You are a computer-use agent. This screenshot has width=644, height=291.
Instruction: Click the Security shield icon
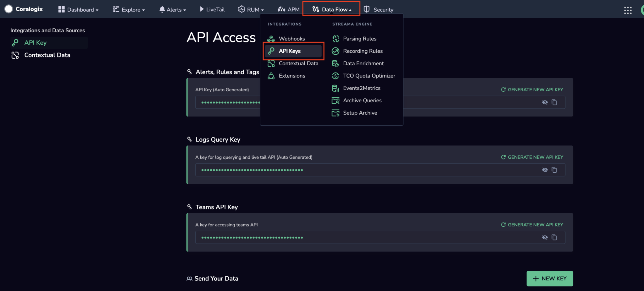[366, 9]
